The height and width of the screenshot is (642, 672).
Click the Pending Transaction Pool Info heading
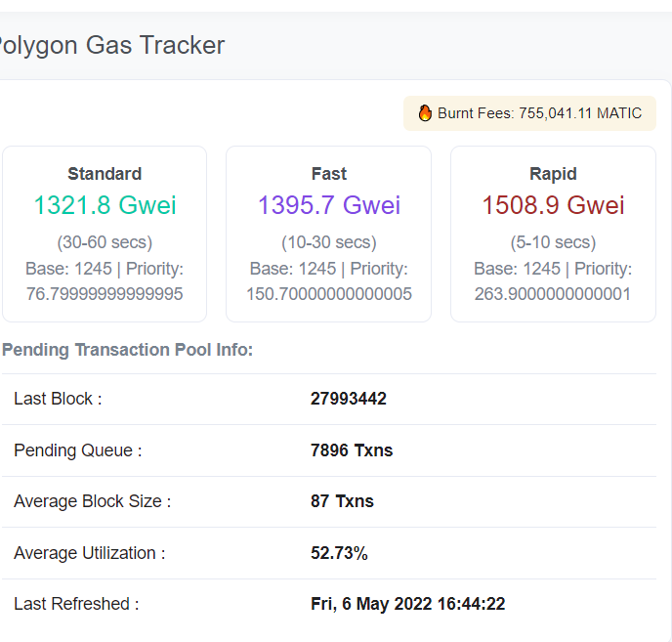127,350
